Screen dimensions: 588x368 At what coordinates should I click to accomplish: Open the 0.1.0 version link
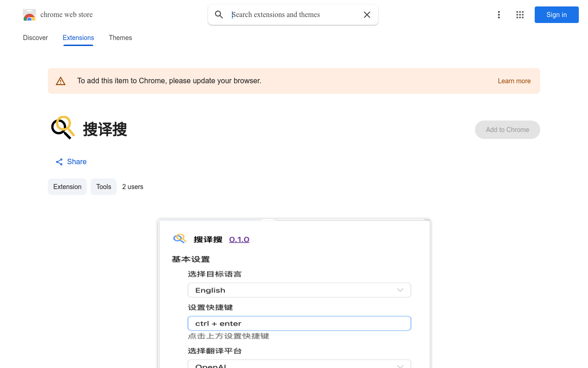[239, 240]
